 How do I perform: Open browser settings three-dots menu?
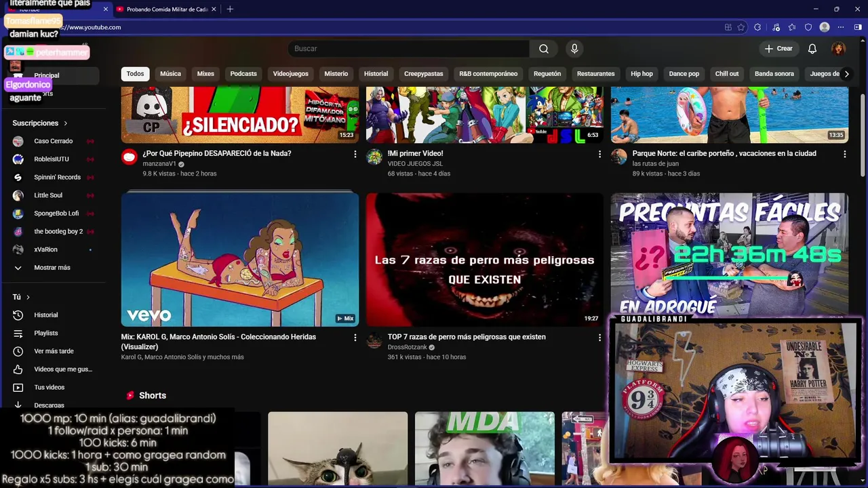pos(842,27)
